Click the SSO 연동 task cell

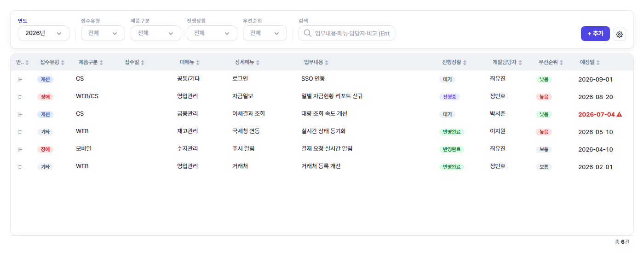pyautogui.click(x=313, y=79)
